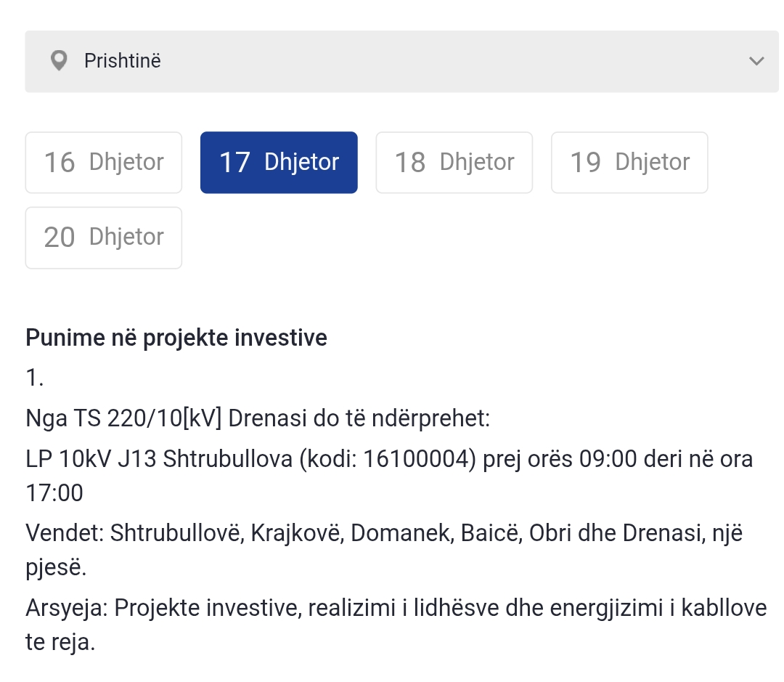Click the location pin icon
This screenshot has width=784, height=682.
[x=59, y=61]
